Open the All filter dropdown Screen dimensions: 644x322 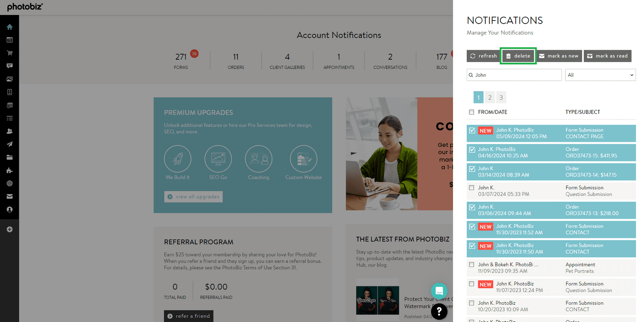point(600,75)
